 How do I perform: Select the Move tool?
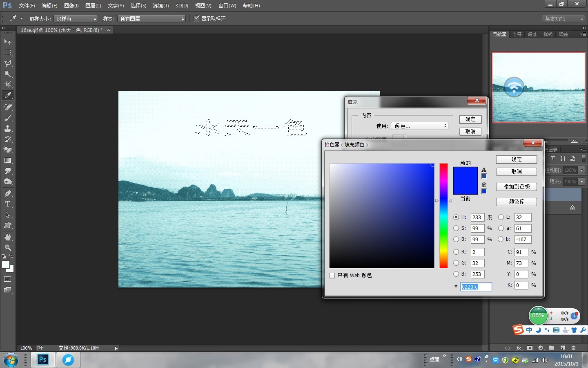click(x=8, y=42)
